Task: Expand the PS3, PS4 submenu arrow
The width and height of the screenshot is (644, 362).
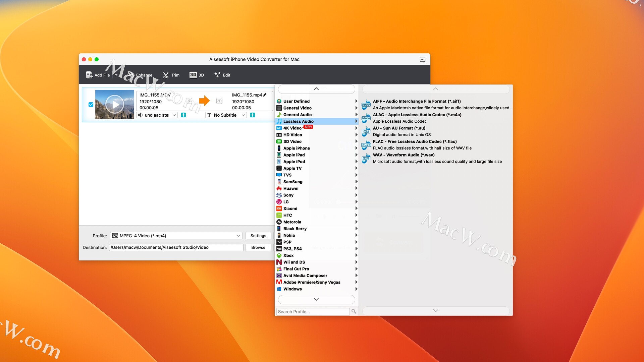Action: coord(356,249)
